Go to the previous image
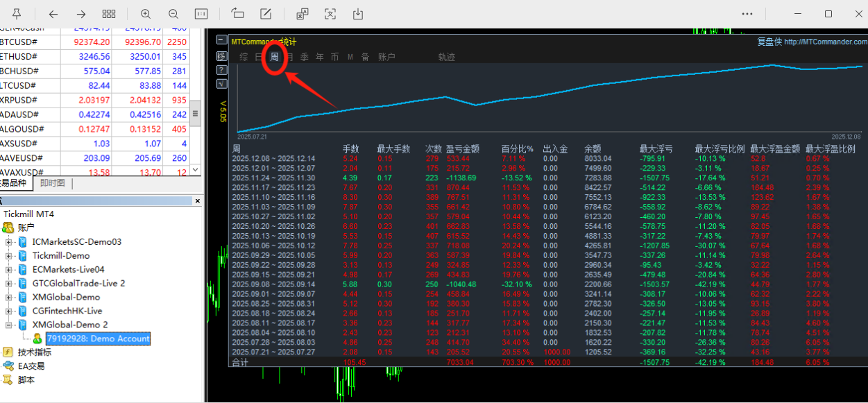Viewport: 868px width, 403px height. pos(53,14)
